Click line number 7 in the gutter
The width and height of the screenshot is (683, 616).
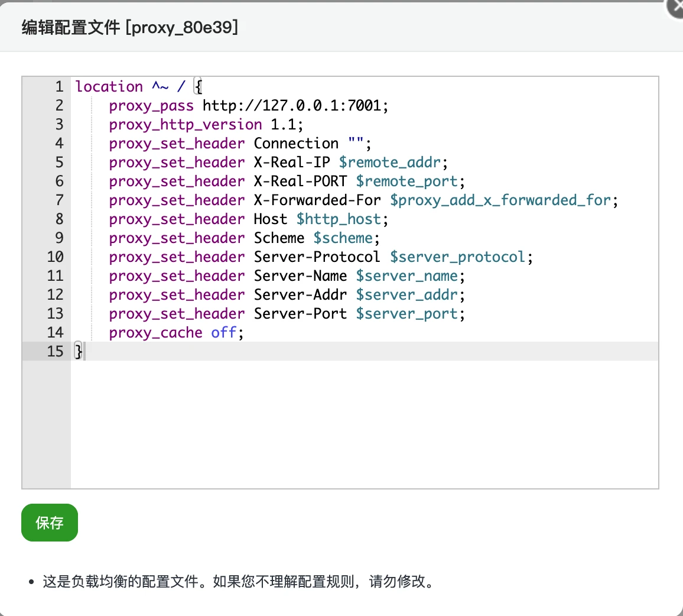[59, 200]
